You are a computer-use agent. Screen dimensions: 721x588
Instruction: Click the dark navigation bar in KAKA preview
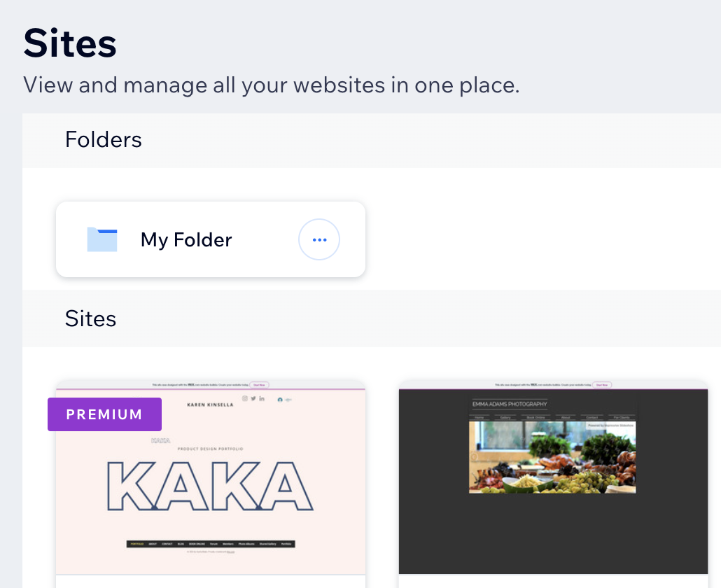pyautogui.click(x=211, y=544)
